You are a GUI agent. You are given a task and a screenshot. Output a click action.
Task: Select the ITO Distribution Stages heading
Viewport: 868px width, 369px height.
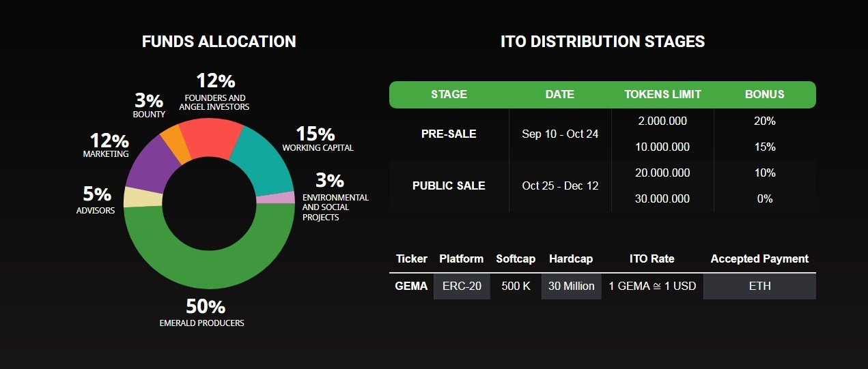pos(602,42)
